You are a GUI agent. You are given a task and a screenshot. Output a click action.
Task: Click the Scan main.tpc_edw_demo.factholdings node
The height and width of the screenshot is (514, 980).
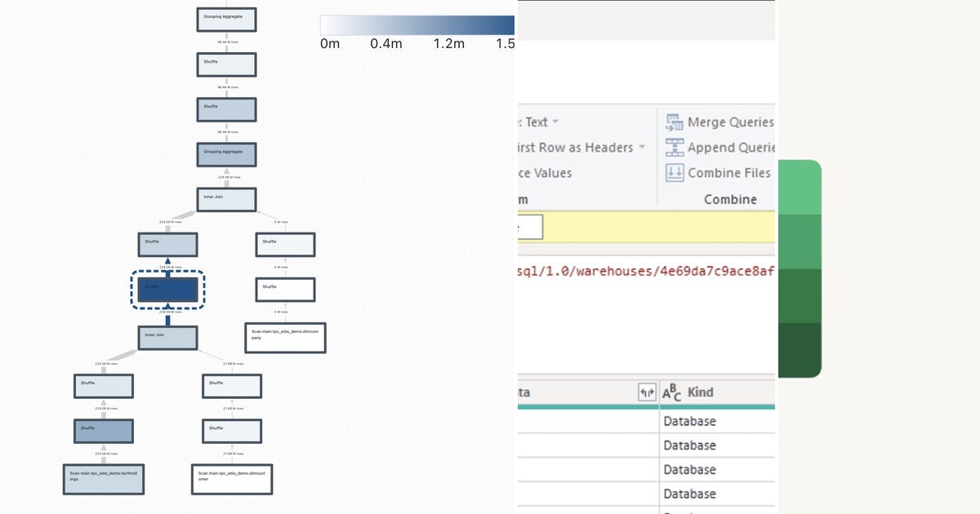tap(103, 479)
